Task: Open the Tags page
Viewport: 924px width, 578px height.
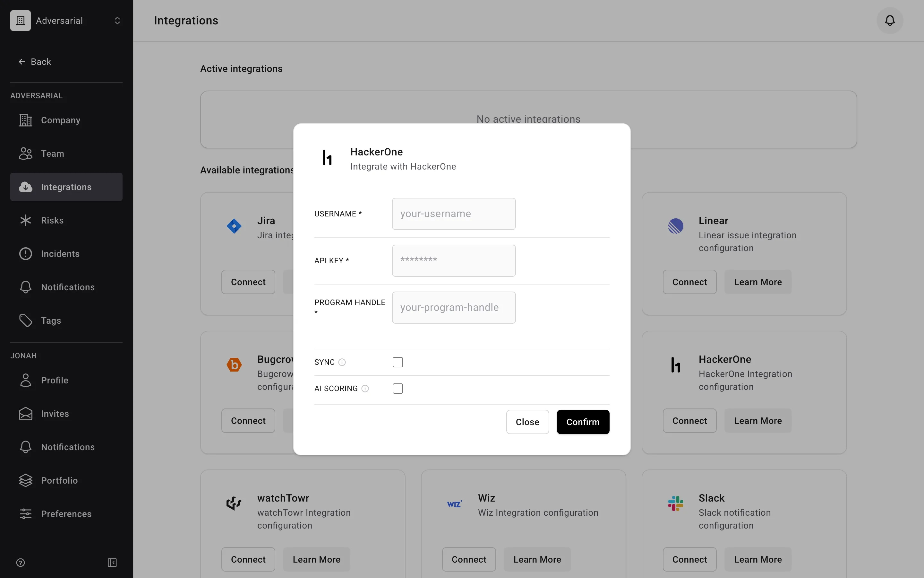Action: (66, 320)
